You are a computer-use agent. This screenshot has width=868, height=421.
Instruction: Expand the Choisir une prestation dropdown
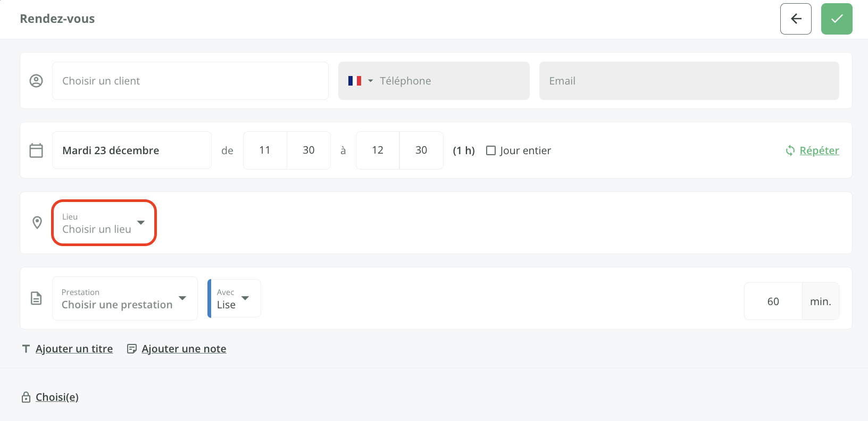coord(124,298)
